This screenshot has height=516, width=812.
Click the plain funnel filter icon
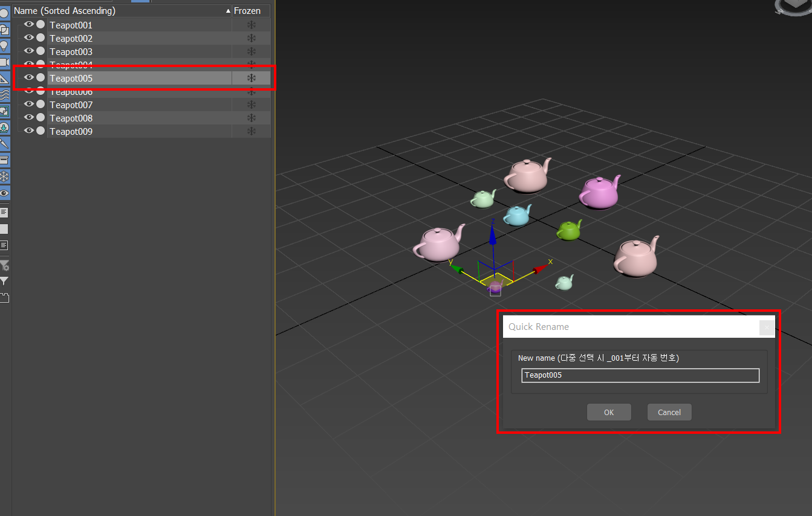4,281
